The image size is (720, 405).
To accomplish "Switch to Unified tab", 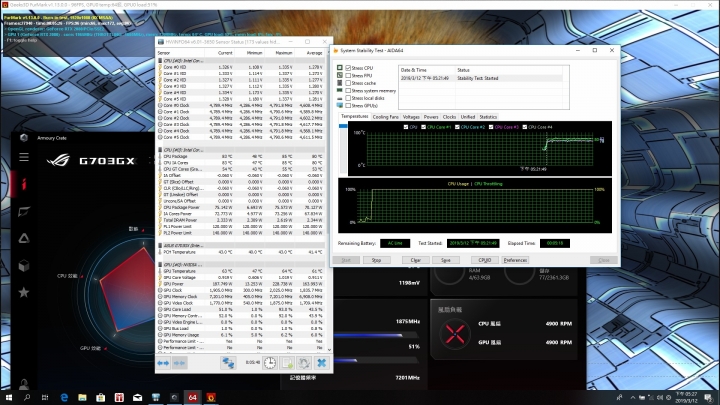I will (468, 117).
